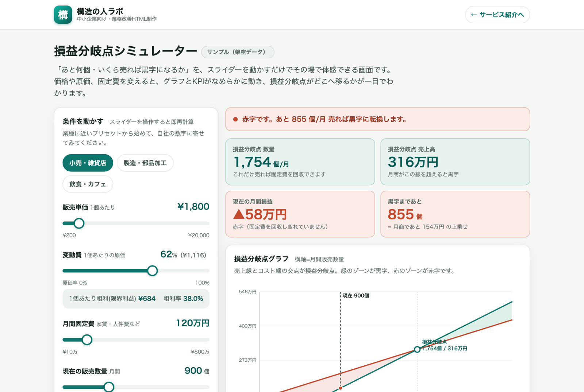This screenshot has width=584, height=392.
Task: Click the 損益分岐点シミュレーター heading
Action: 126,51
